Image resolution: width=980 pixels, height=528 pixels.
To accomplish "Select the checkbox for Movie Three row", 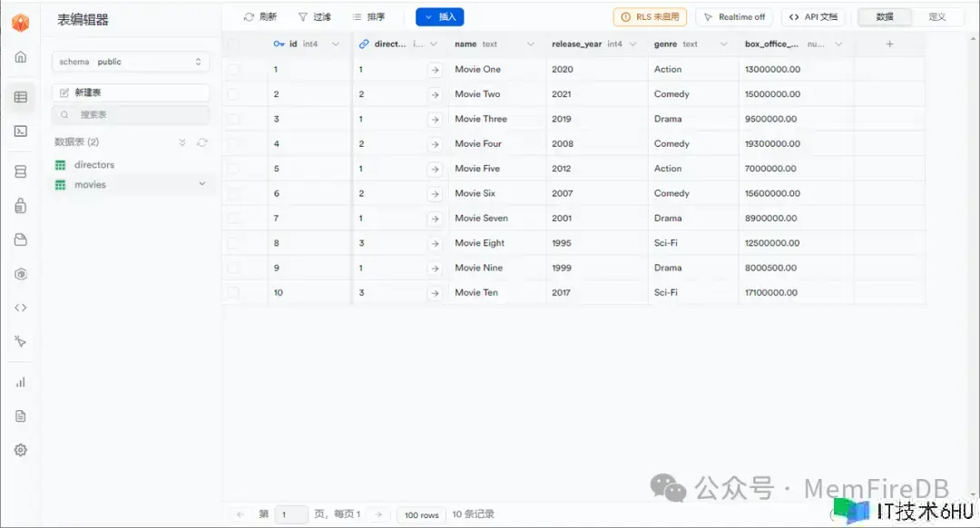I will (x=234, y=119).
